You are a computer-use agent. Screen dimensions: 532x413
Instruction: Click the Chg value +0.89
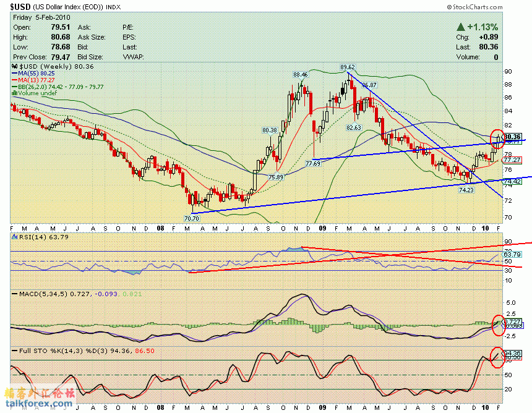click(489, 37)
